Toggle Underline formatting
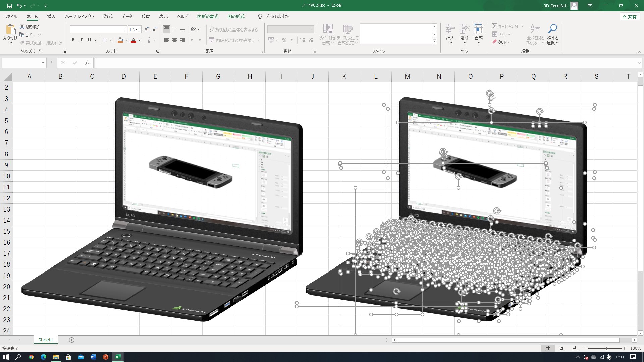644x362 pixels. (x=89, y=40)
